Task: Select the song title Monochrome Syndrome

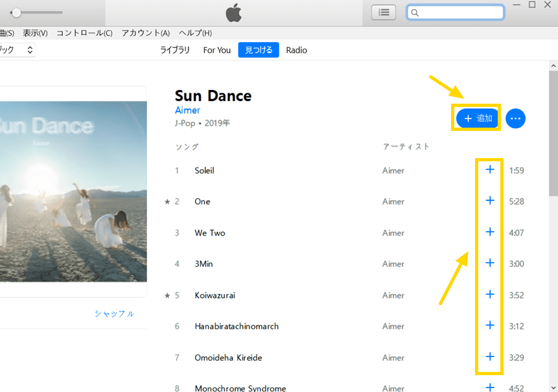Action: coord(240,388)
